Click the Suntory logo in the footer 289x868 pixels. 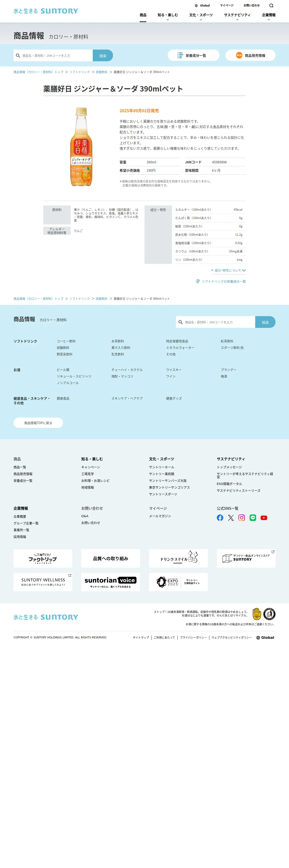[x=46, y=617]
